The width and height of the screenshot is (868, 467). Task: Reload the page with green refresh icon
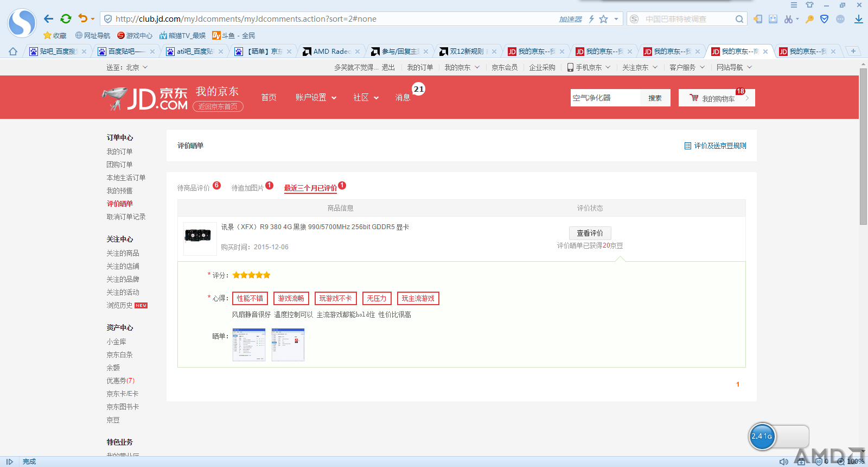point(66,19)
